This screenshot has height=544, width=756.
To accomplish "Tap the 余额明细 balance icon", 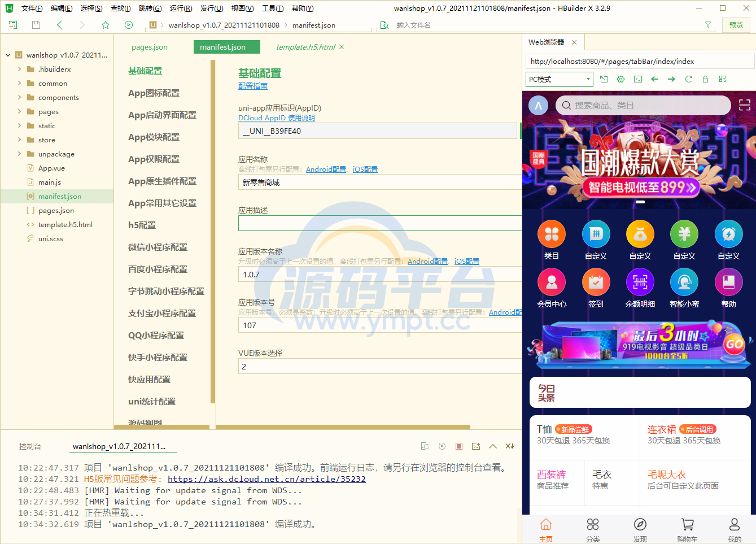I will click(x=640, y=282).
